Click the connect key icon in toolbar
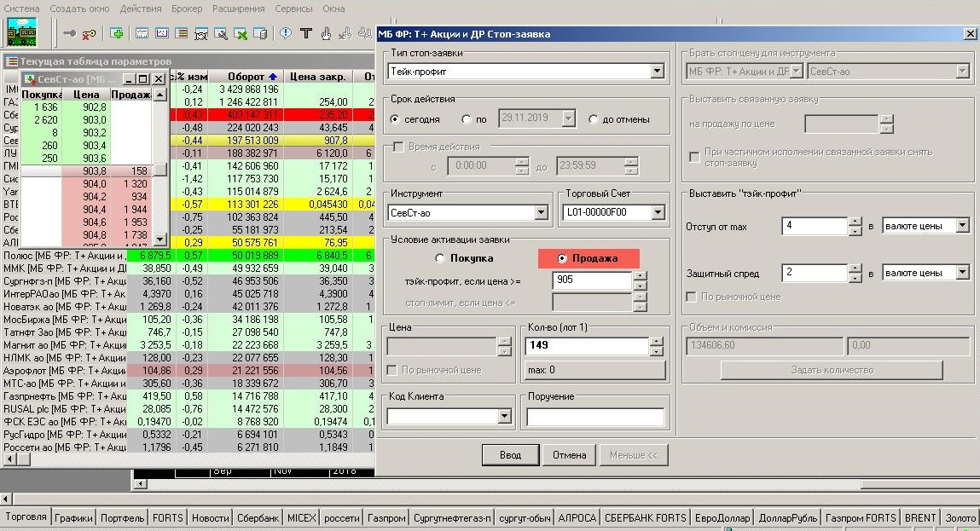This screenshot has height=531, width=980. pyautogui.click(x=69, y=33)
